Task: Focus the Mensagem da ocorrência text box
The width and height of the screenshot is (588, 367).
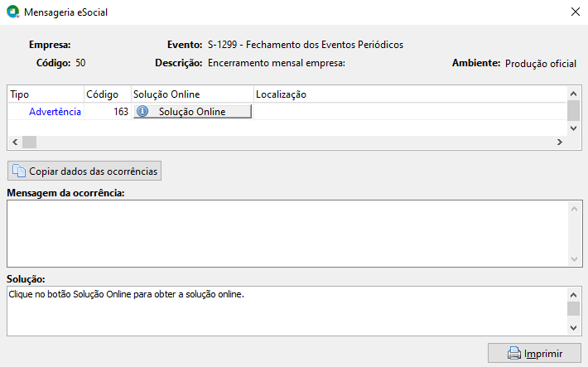Action: 287,234
